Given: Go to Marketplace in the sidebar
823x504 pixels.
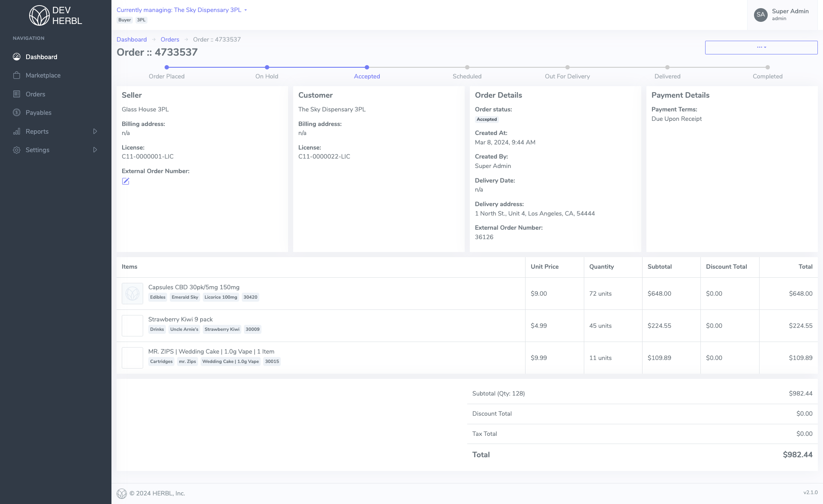Looking at the screenshot, I should pos(56,75).
